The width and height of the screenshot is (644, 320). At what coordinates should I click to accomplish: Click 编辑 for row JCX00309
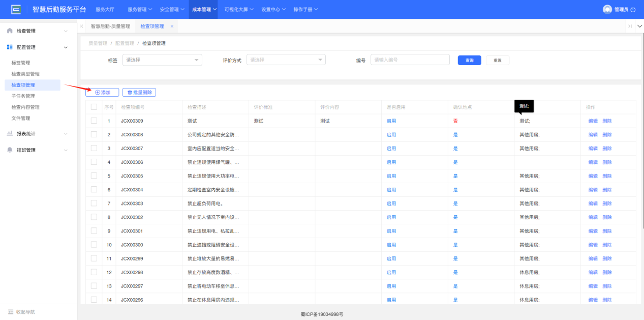[593, 121]
